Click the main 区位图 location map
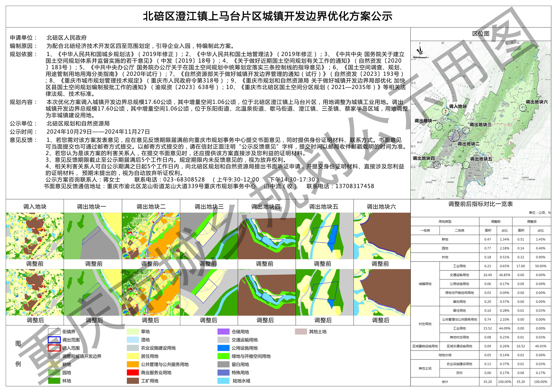Image resolution: width=557 pixels, height=392 pixels. point(481,120)
